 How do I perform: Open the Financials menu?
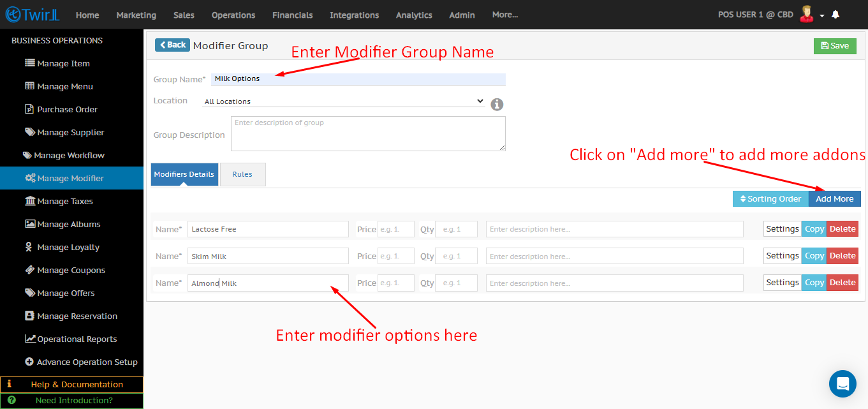(x=292, y=15)
